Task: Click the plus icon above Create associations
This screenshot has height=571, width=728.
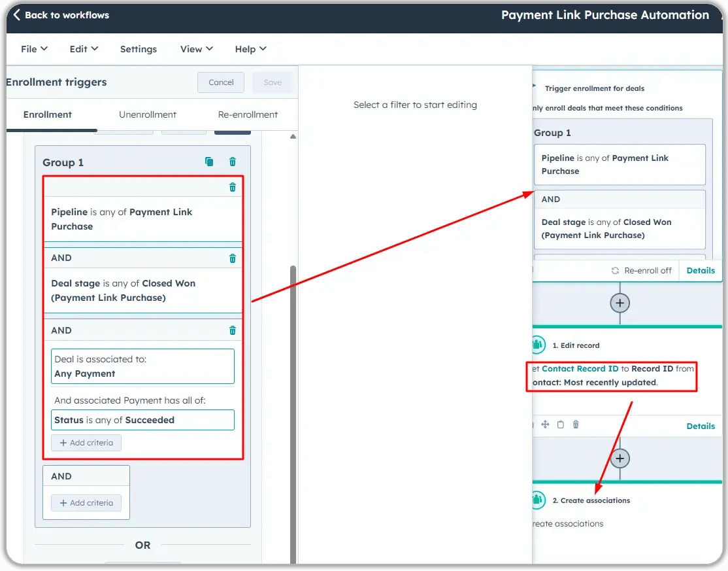Action: coord(620,459)
